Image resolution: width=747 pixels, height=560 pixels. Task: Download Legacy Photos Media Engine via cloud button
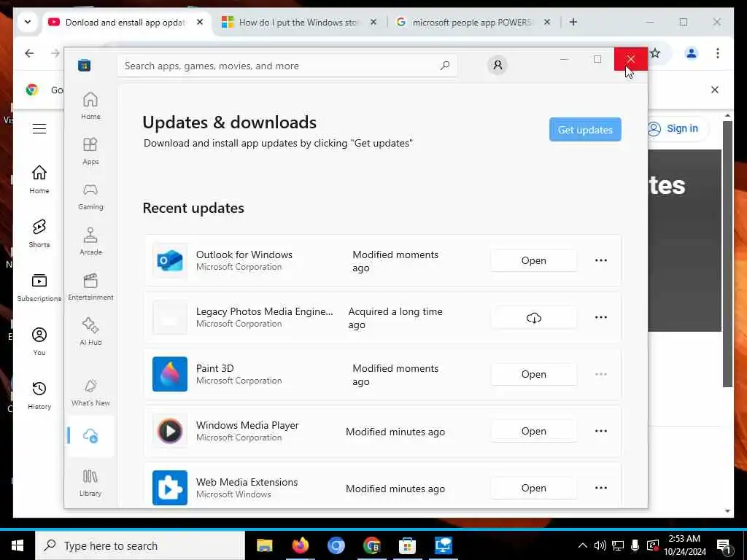pos(533,318)
